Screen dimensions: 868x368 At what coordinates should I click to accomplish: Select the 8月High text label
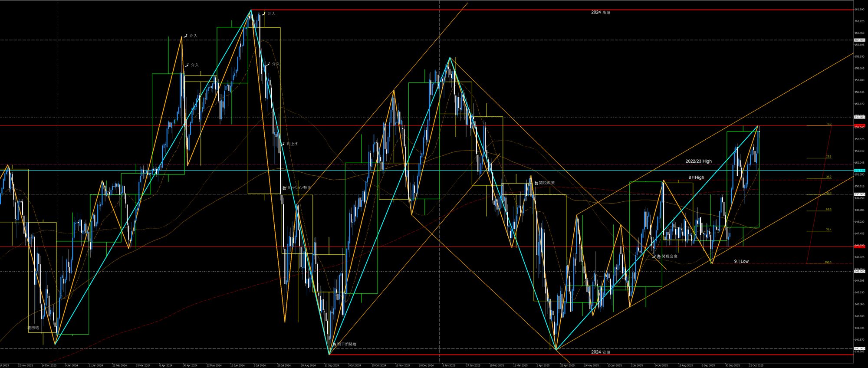pos(696,177)
